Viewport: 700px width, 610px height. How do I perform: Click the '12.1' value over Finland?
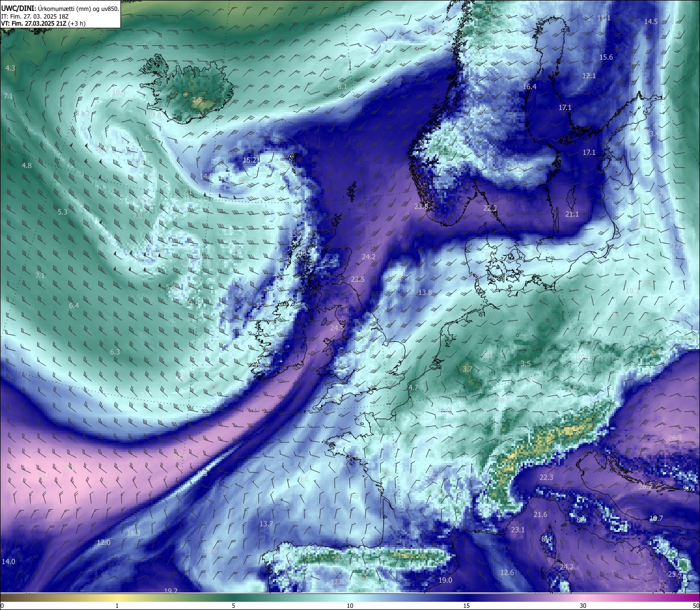[589, 76]
